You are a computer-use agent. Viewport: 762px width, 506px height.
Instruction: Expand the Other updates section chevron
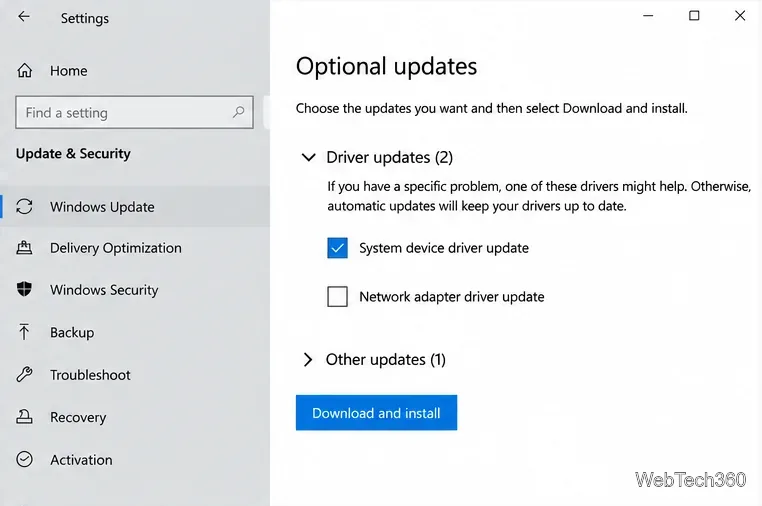(x=308, y=360)
